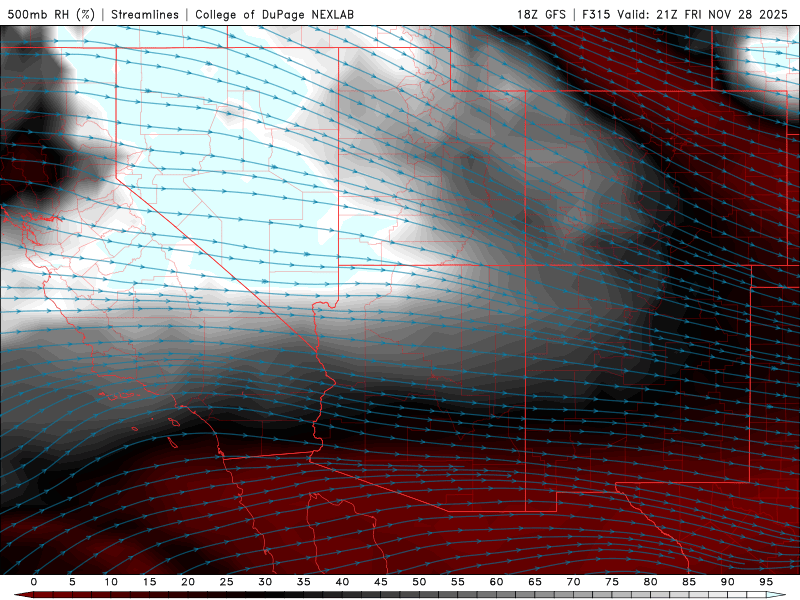The height and width of the screenshot is (600, 800).
Task: Select the "65" color scale label
Action: (x=535, y=582)
